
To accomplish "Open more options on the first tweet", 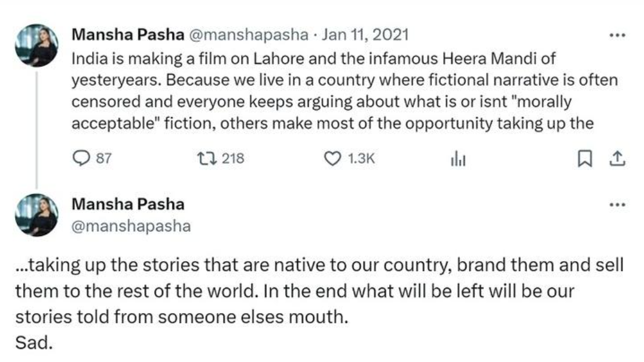I will (x=616, y=35).
